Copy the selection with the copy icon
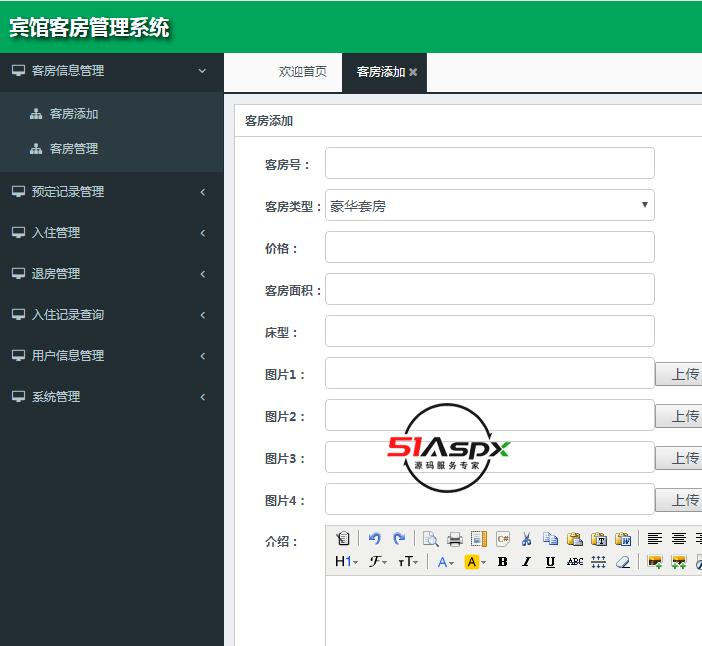Image resolution: width=702 pixels, height=646 pixels. pyautogui.click(x=551, y=539)
